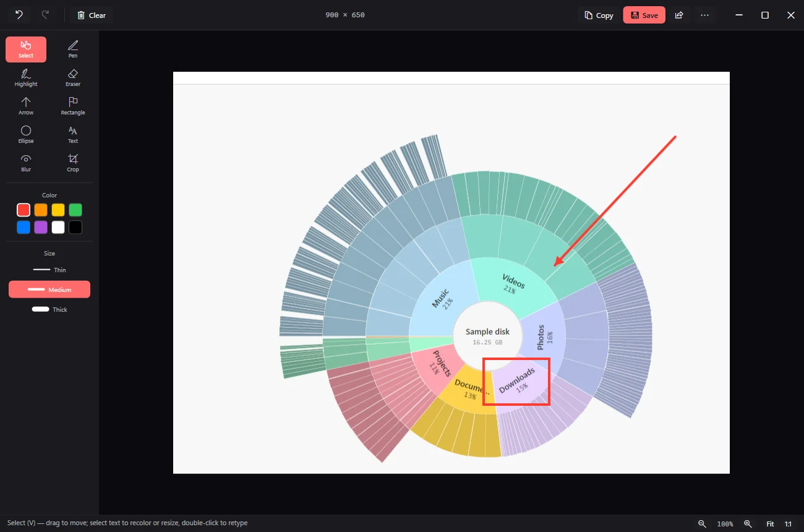Viewport: 804px width, 532px height.
Task: Pick the blue color swatch
Action: (x=24, y=227)
